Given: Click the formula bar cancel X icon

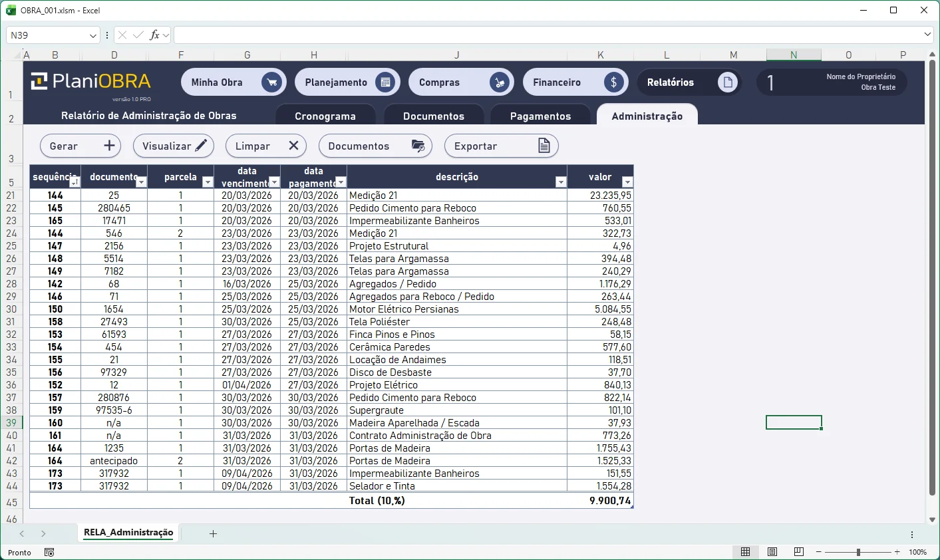Looking at the screenshot, I should [x=122, y=35].
